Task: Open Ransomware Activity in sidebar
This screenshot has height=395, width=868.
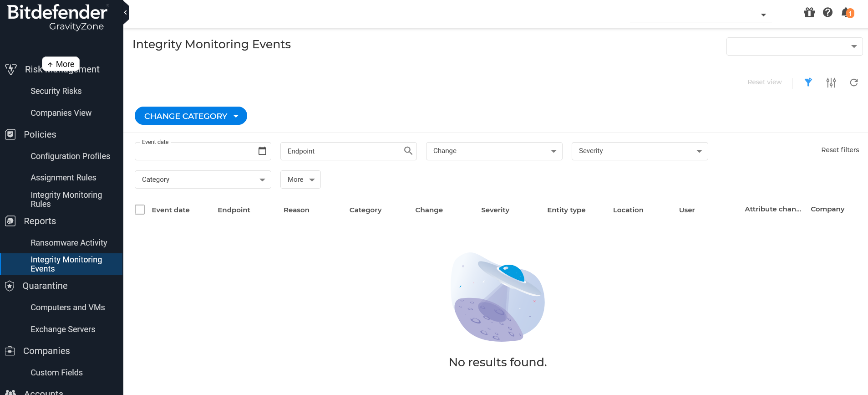Action: (x=69, y=243)
